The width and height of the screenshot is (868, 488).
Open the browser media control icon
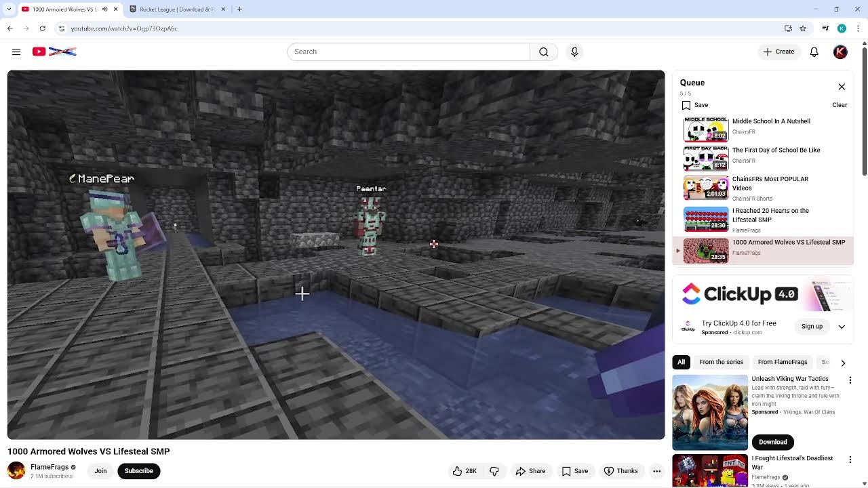pyautogui.click(x=825, y=28)
